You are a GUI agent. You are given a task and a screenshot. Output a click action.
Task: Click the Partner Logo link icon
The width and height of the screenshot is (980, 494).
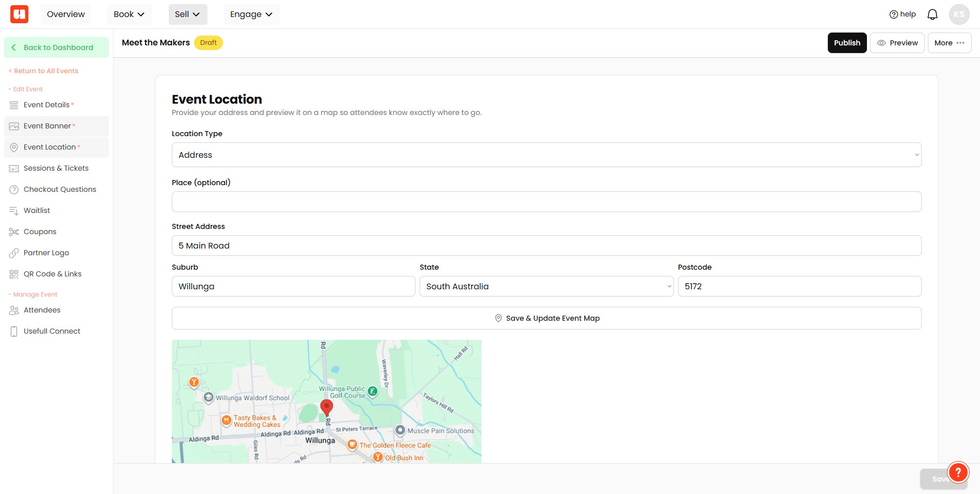tap(14, 253)
